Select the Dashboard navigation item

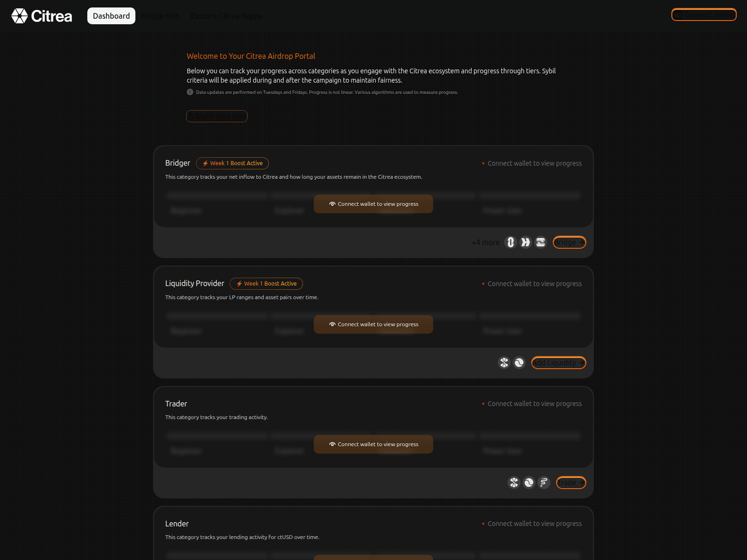pos(111,15)
